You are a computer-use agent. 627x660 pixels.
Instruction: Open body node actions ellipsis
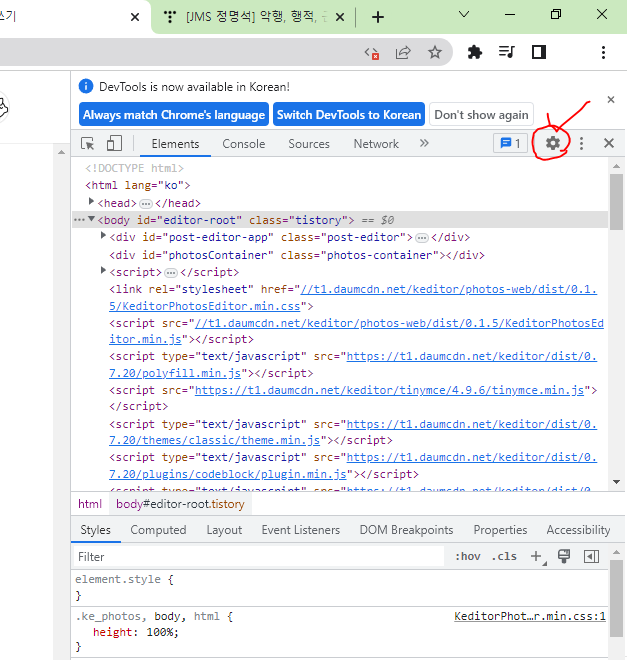(x=79, y=220)
